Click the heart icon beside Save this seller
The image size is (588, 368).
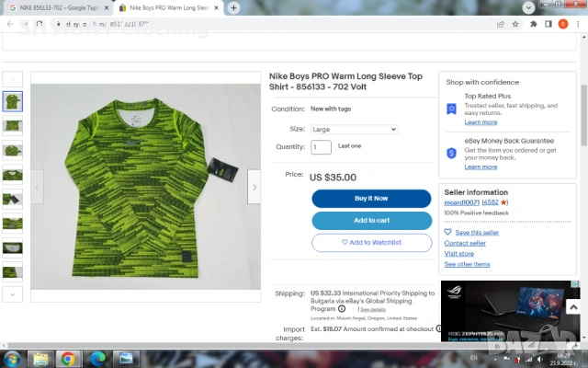coord(447,232)
